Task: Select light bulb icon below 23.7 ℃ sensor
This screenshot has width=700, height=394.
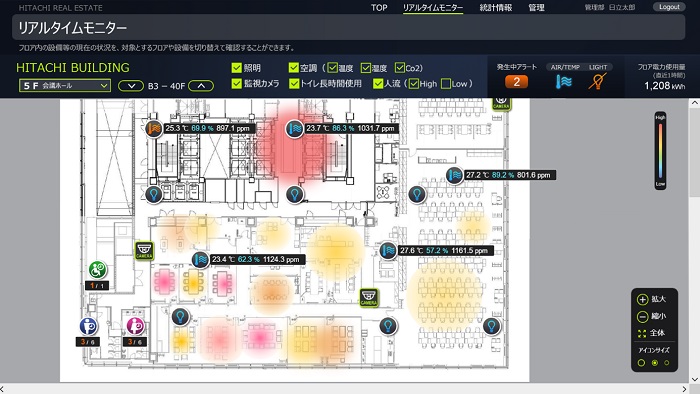Action: pos(295,195)
